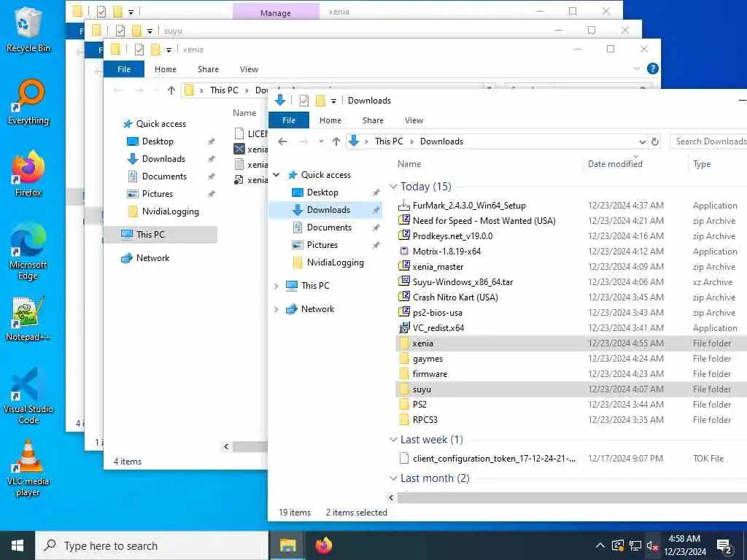Click back arrow in Downloads window

282,141
